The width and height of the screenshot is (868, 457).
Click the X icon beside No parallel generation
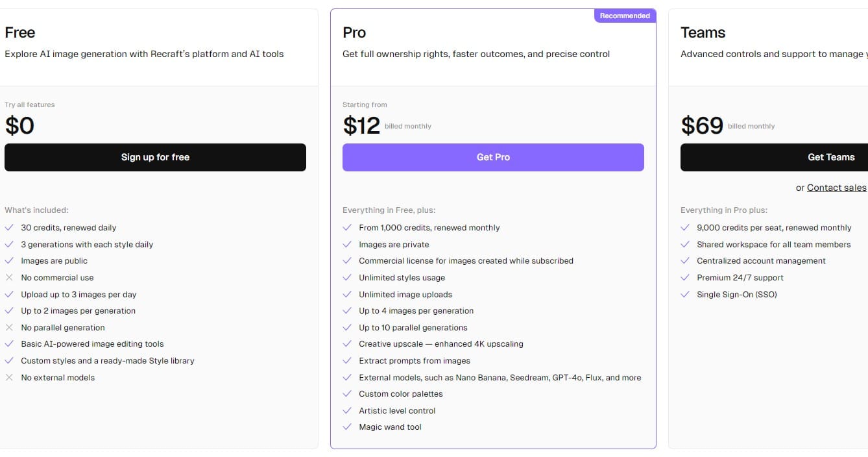[x=9, y=328]
